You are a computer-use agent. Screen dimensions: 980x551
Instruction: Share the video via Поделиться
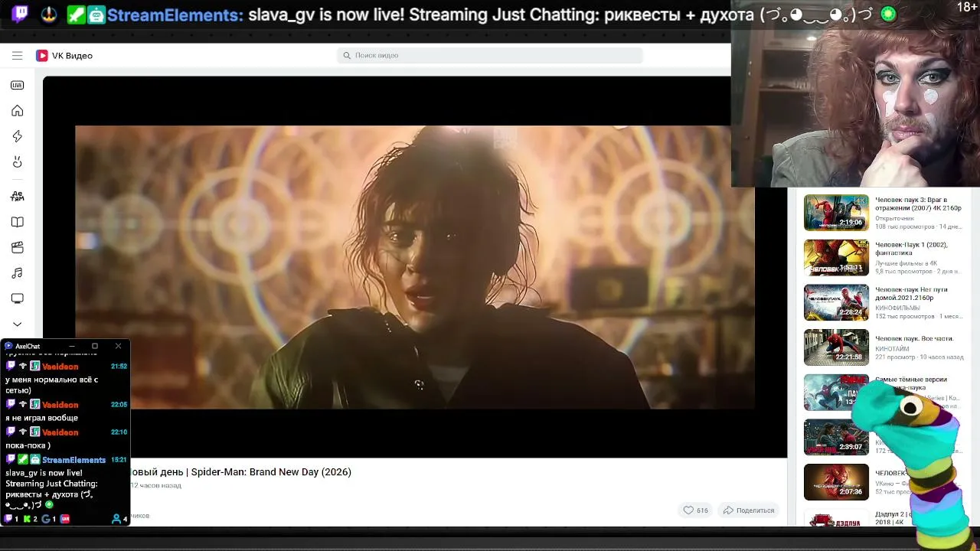pos(749,510)
